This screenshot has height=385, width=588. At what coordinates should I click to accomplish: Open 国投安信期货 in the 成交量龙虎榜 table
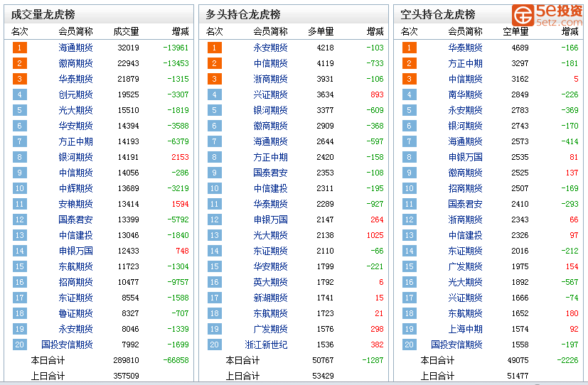pyautogui.click(x=67, y=345)
